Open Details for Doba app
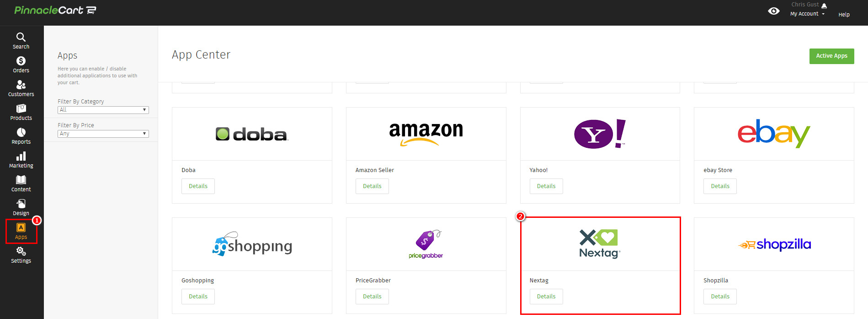The width and height of the screenshot is (868, 319). click(198, 186)
